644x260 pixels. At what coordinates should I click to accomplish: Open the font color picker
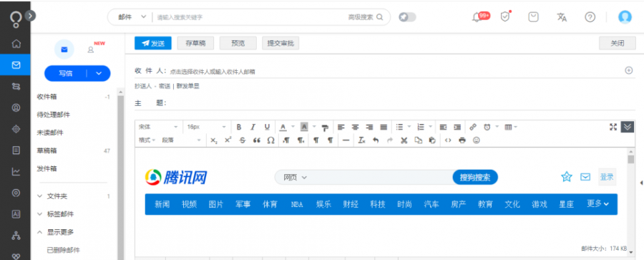pyautogui.click(x=283, y=127)
